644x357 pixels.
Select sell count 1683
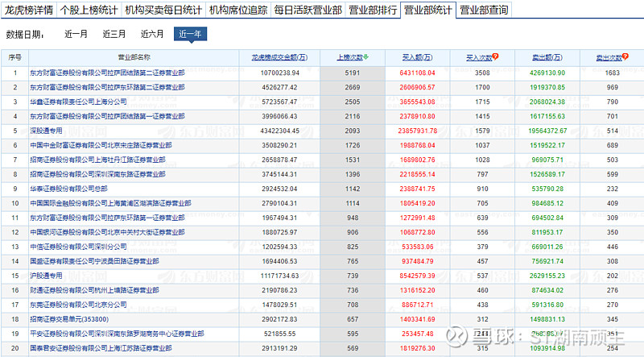[613, 73]
